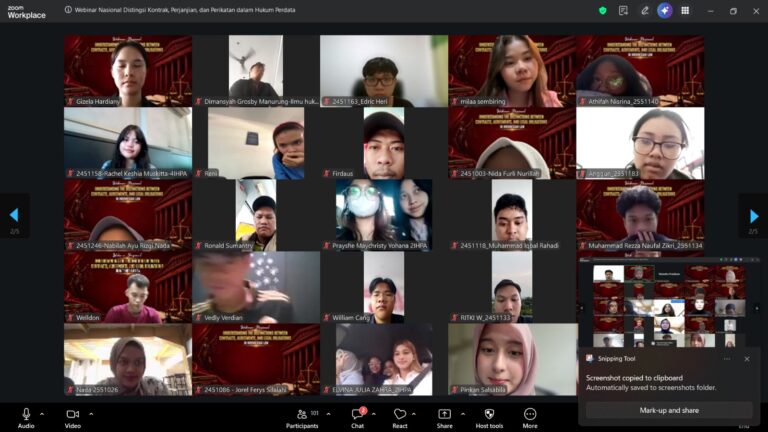Select 2451163_Edric Heri video tile
Screen dimensions: 768x432
384,71
